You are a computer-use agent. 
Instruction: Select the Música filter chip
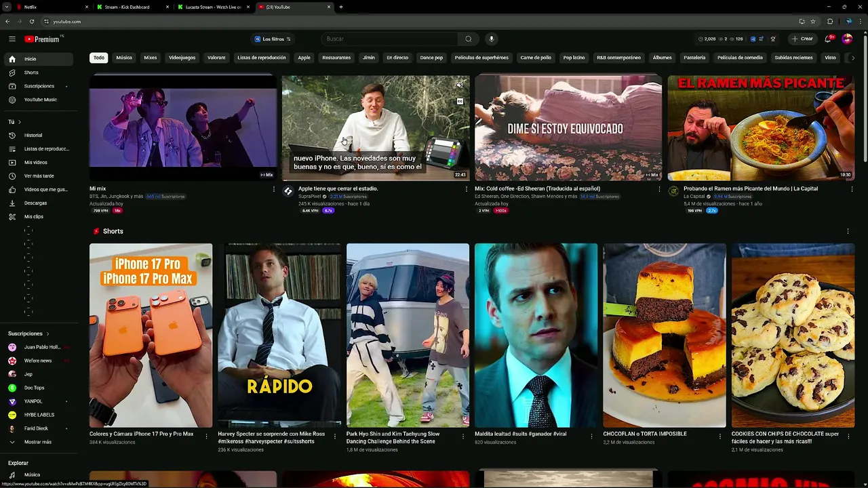[x=124, y=58]
